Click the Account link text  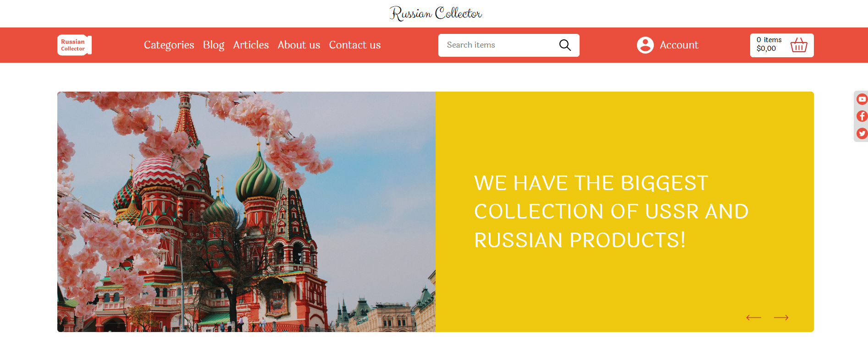pyautogui.click(x=679, y=45)
